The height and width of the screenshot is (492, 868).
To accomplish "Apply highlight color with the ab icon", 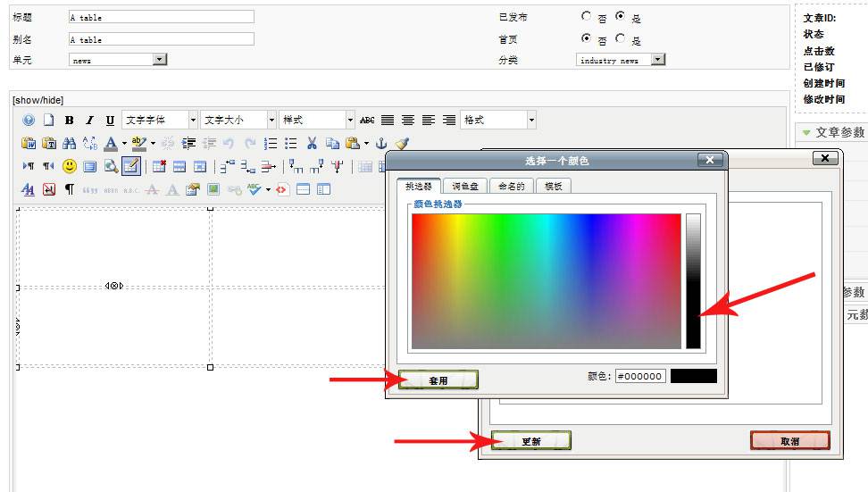I will coord(139,144).
